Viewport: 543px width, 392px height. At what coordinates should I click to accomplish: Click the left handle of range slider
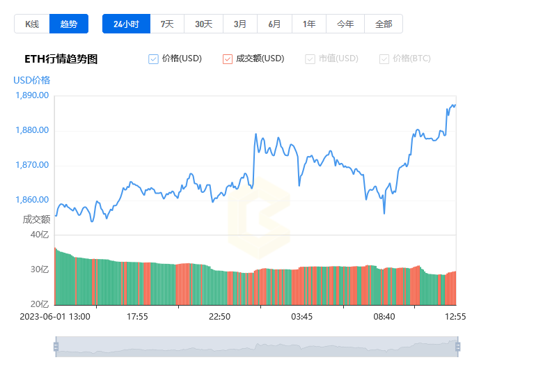coord(56,347)
